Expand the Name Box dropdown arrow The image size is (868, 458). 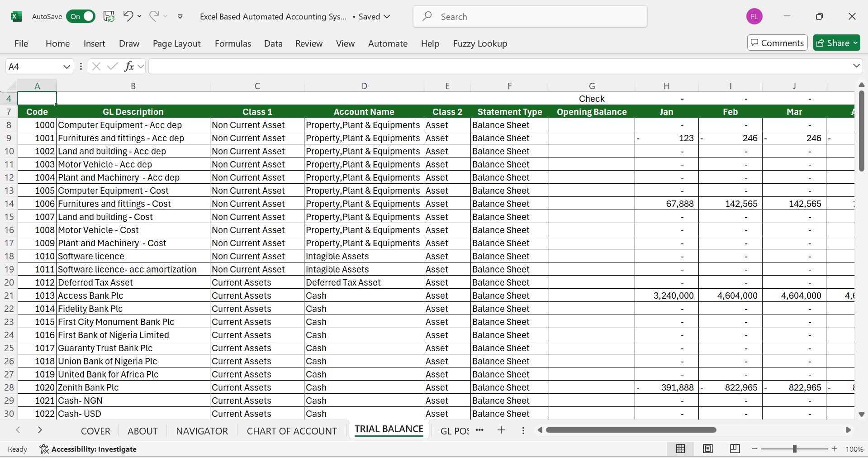point(67,67)
